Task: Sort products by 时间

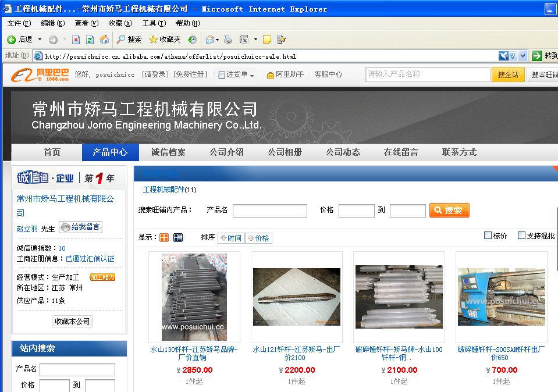Action: click(x=231, y=238)
